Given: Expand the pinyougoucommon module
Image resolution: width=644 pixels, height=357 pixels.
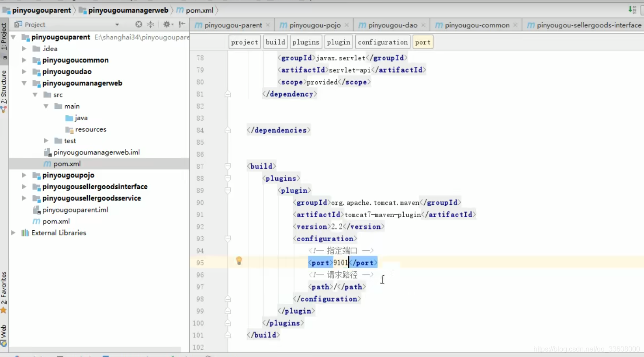Looking at the screenshot, I should (x=24, y=60).
